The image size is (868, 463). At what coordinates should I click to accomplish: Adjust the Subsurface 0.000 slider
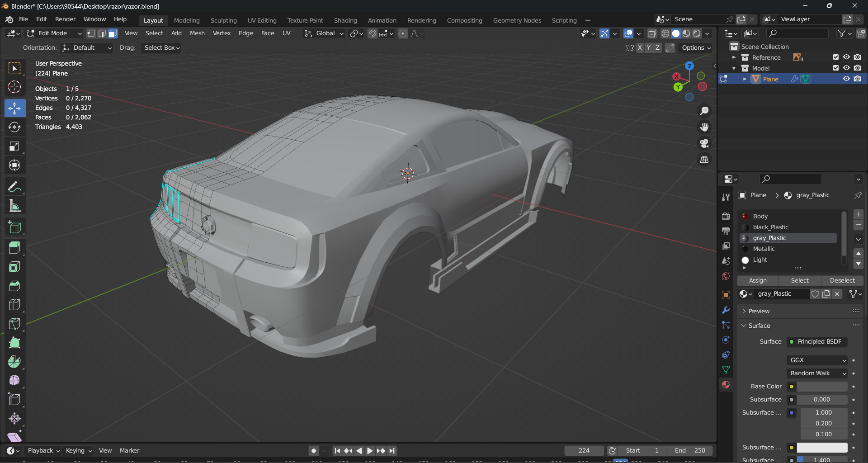click(x=822, y=400)
